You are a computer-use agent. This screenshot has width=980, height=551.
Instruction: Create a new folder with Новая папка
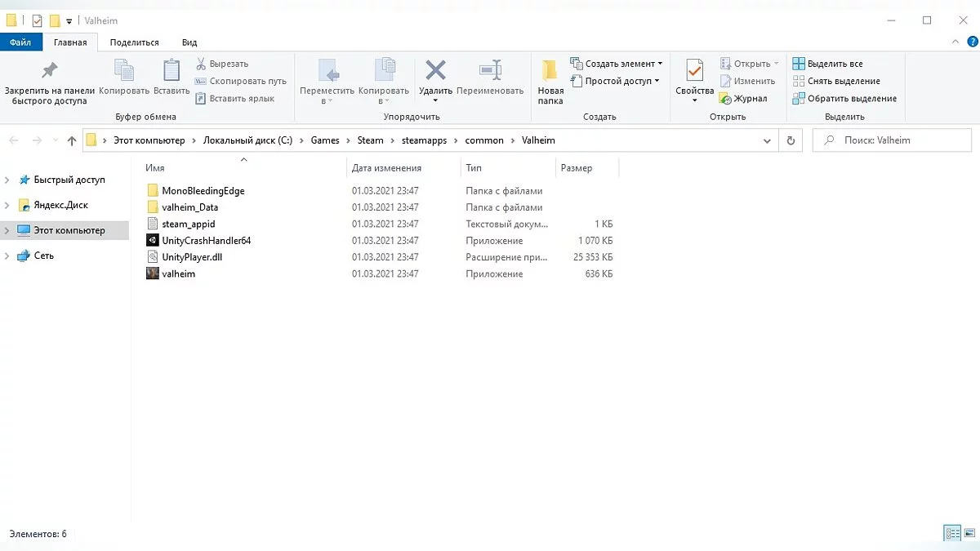[x=550, y=80]
